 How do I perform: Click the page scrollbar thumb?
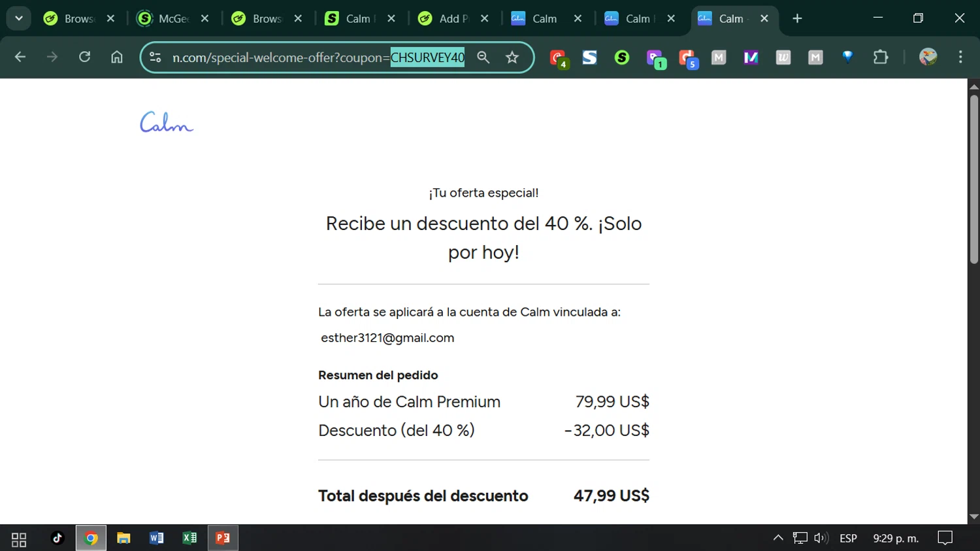[974, 180]
